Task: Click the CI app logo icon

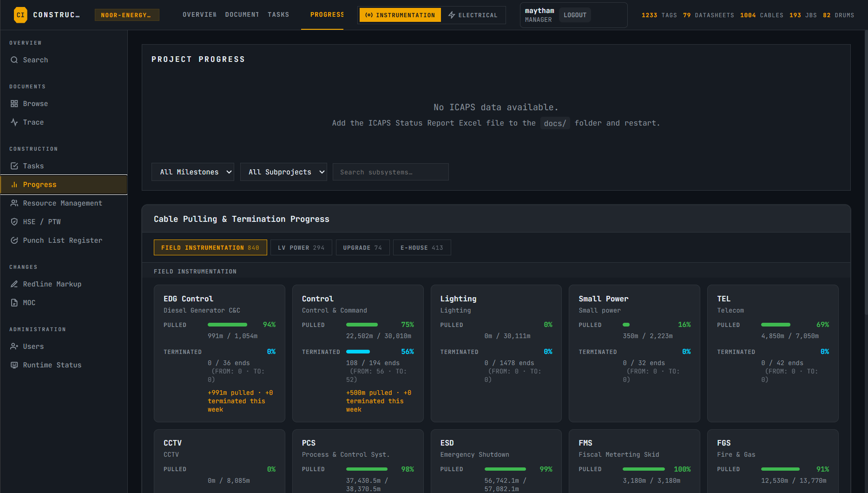Action: click(x=20, y=15)
